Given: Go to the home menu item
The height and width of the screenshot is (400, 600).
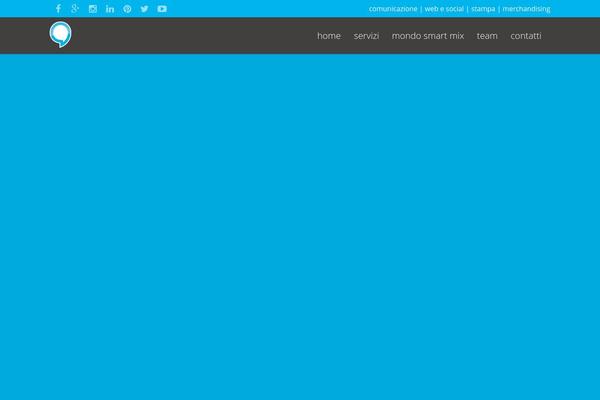Looking at the screenshot, I should [x=329, y=36].
